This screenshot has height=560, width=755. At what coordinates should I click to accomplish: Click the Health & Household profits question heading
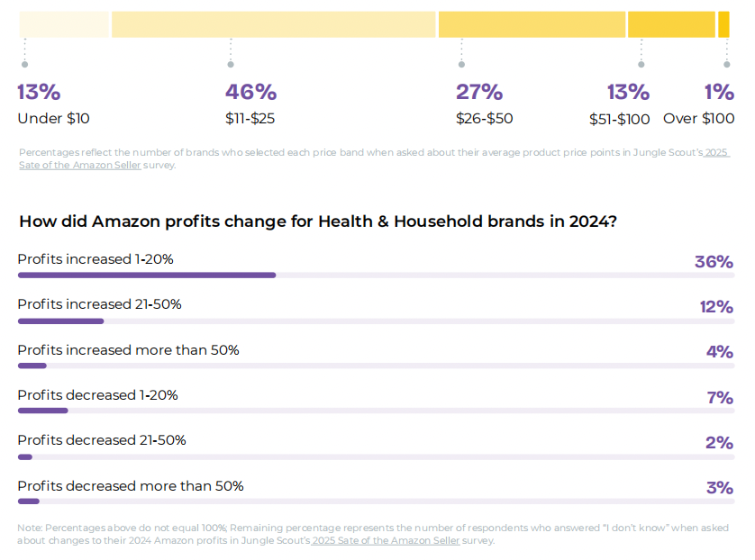(317, 221)
